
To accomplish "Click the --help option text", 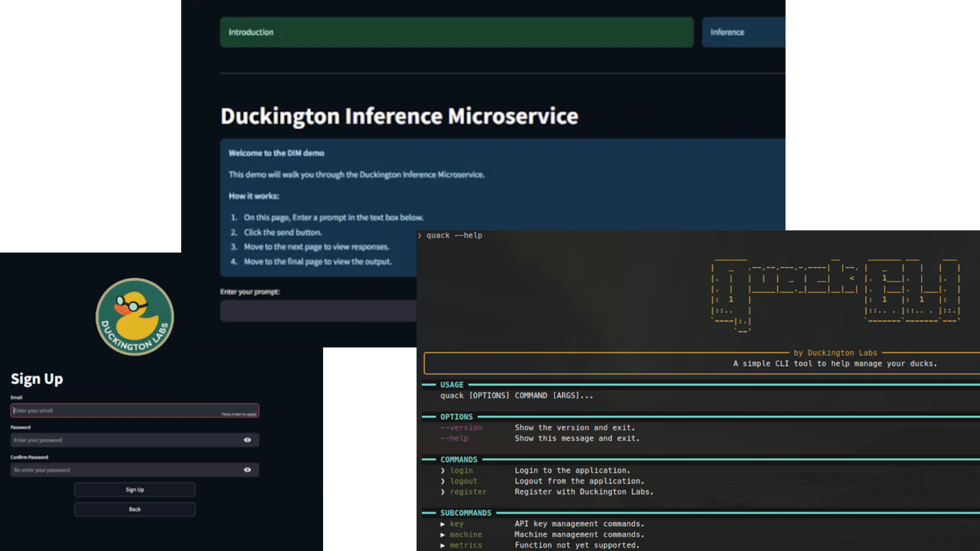I will (454, 438).
